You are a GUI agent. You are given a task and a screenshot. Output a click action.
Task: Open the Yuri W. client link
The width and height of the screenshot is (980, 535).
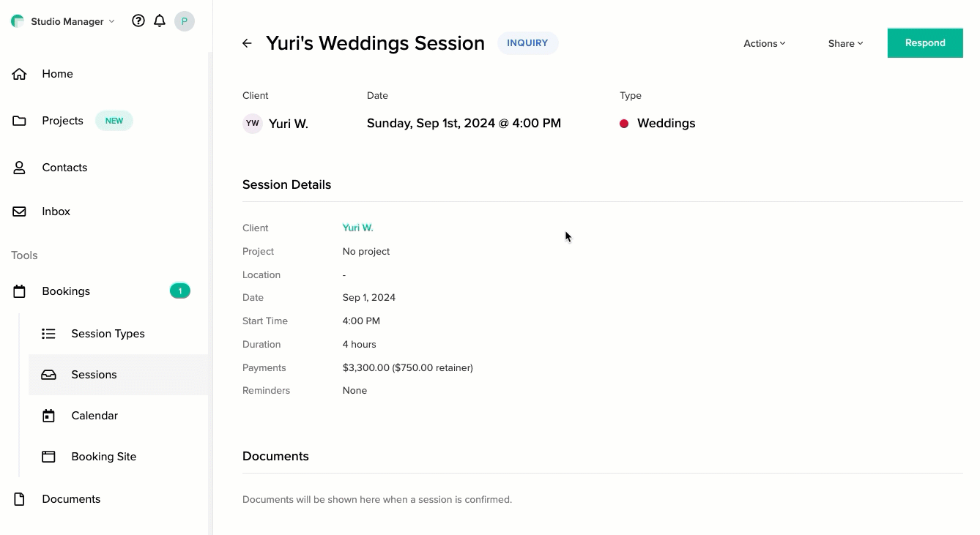pyautogui.click(x=357, y=228)
